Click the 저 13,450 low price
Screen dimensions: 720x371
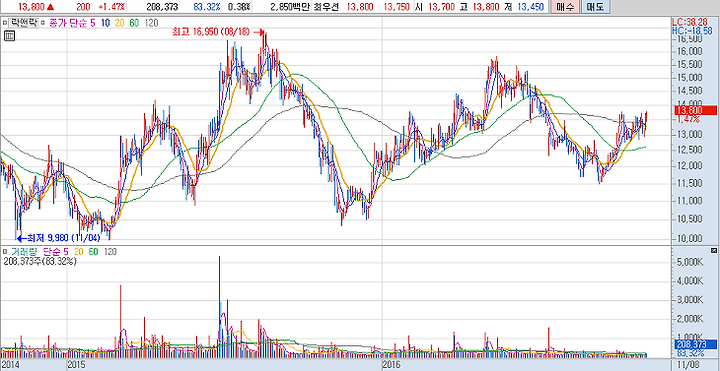525,7
